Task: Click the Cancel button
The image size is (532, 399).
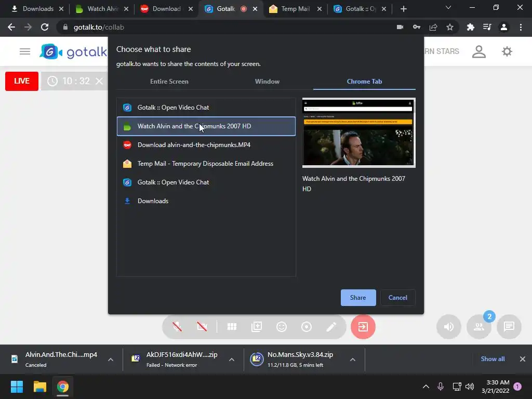Action: (397, 298)
